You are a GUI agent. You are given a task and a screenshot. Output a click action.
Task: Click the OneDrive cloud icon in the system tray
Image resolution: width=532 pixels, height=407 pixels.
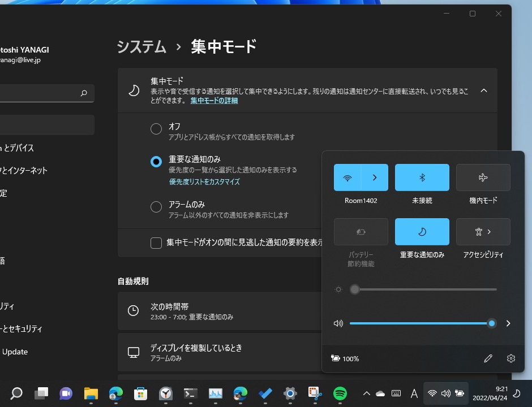379,393
